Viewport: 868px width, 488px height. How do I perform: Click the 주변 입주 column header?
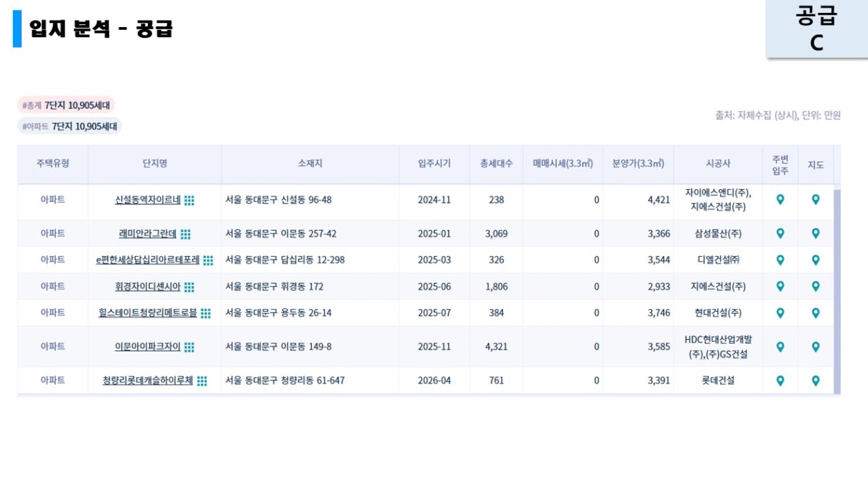[780, 163]
